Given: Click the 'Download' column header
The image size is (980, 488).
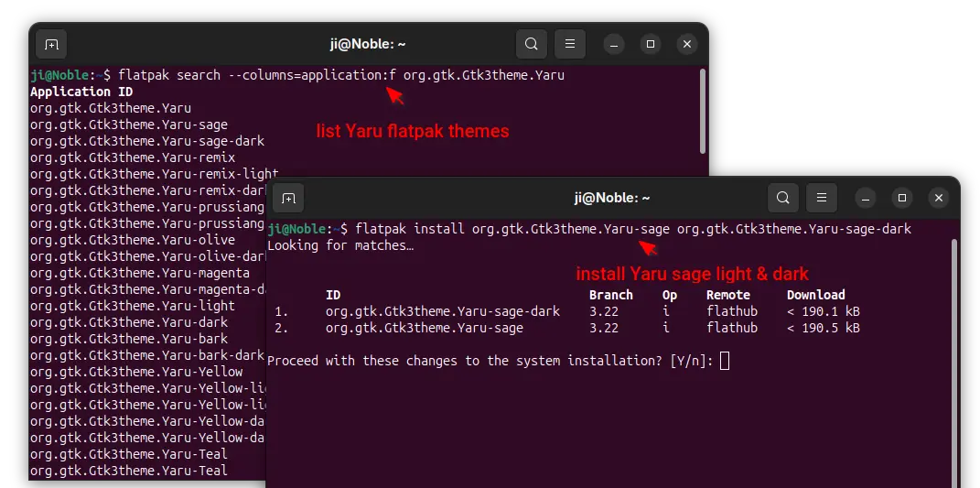Looking at the screenshot, I should tap(816, 296).
